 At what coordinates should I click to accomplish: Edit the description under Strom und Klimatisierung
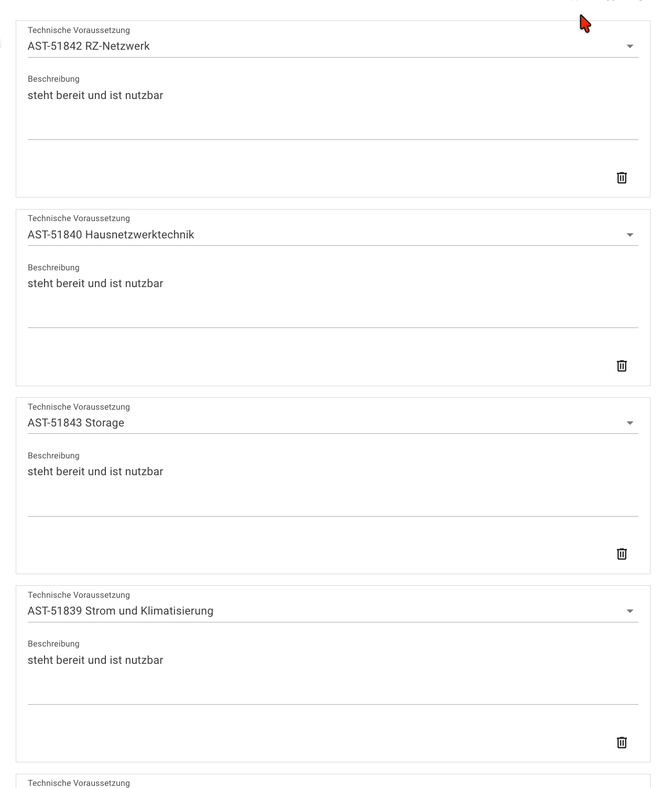95,660
